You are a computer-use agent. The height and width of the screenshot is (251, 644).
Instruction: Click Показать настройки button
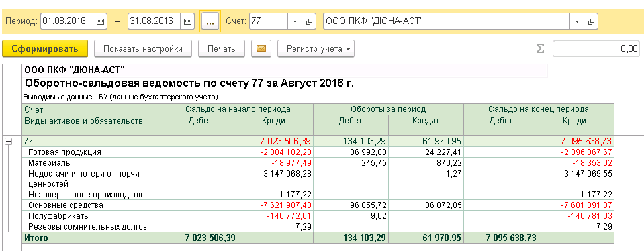click(143, 49)
